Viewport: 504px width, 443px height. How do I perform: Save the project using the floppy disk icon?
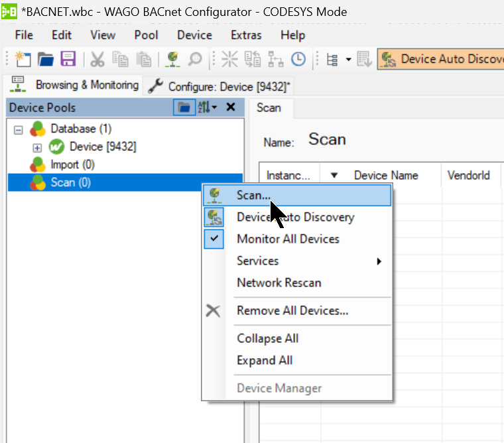click(x=68, y=59)
